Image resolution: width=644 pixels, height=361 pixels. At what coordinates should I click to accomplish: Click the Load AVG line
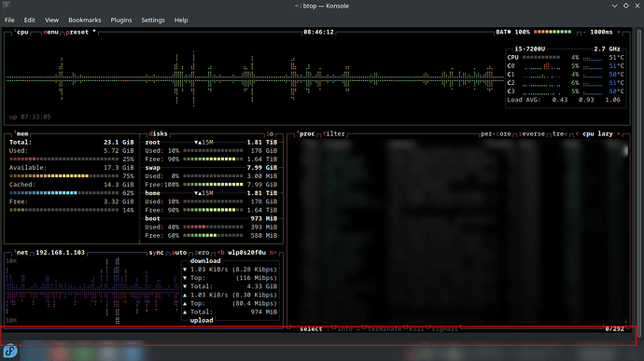(x=564, y=100)
